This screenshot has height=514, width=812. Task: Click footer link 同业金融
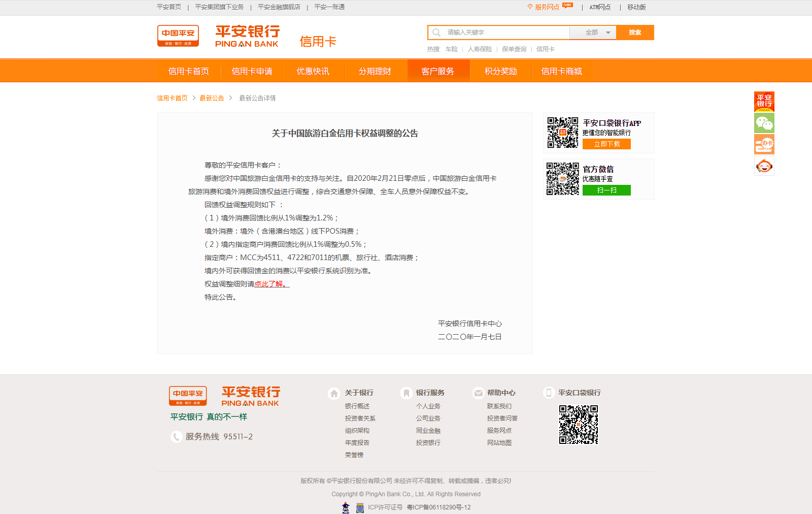click(428, 431)
